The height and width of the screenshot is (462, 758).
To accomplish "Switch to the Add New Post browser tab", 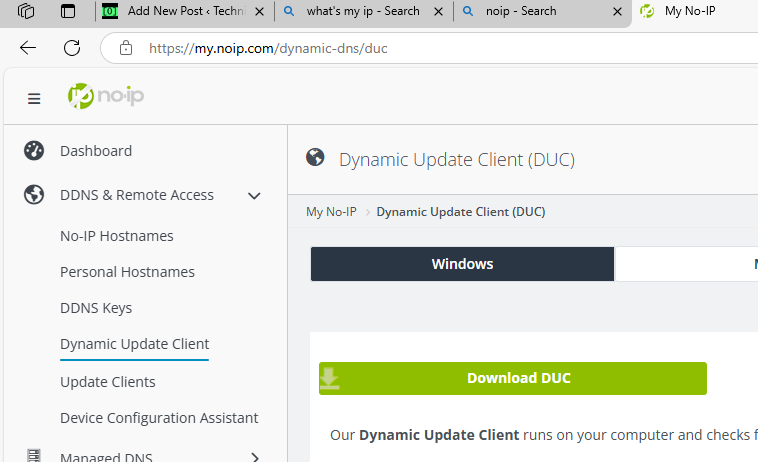I will coord(185,11).
